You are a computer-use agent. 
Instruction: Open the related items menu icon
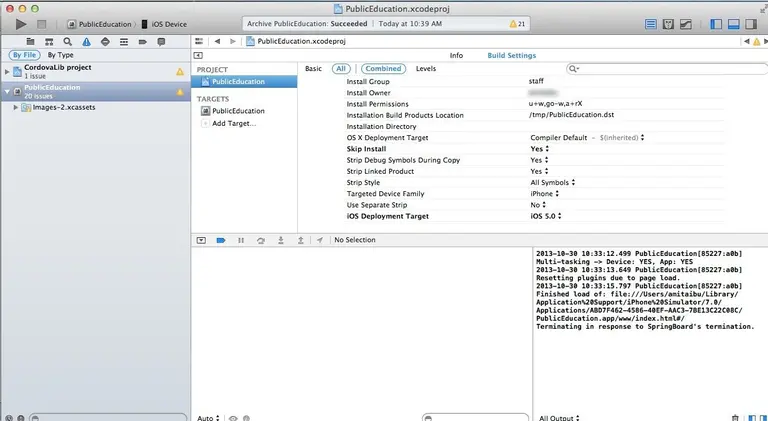tap(199, 42)
